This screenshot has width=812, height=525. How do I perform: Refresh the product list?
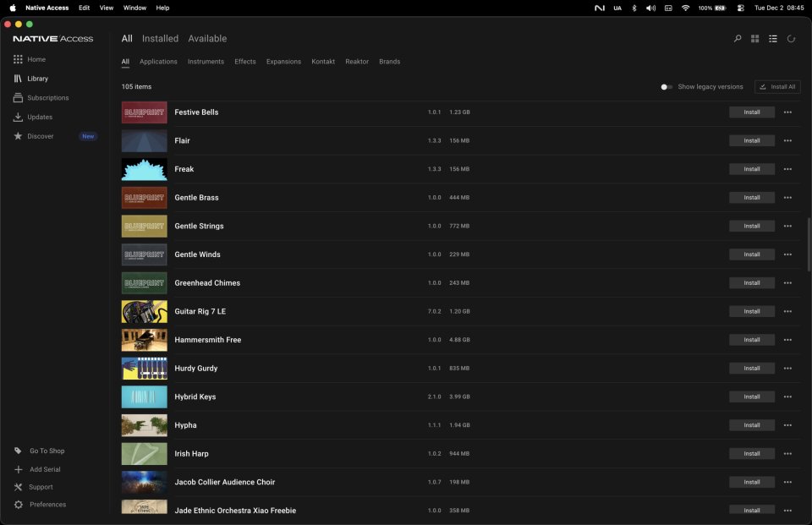790,38
